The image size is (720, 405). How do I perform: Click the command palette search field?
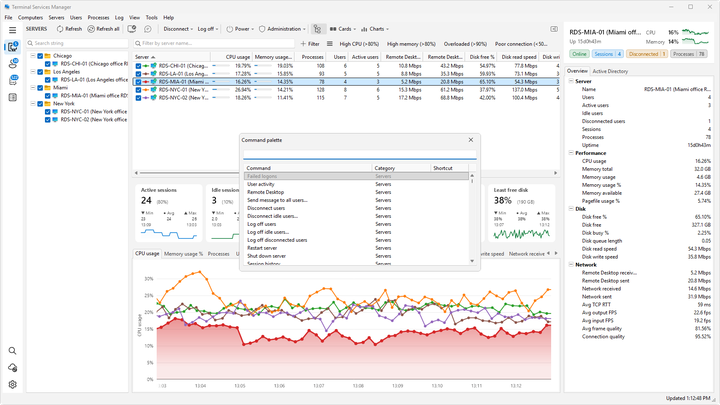[x=360, y=154]
